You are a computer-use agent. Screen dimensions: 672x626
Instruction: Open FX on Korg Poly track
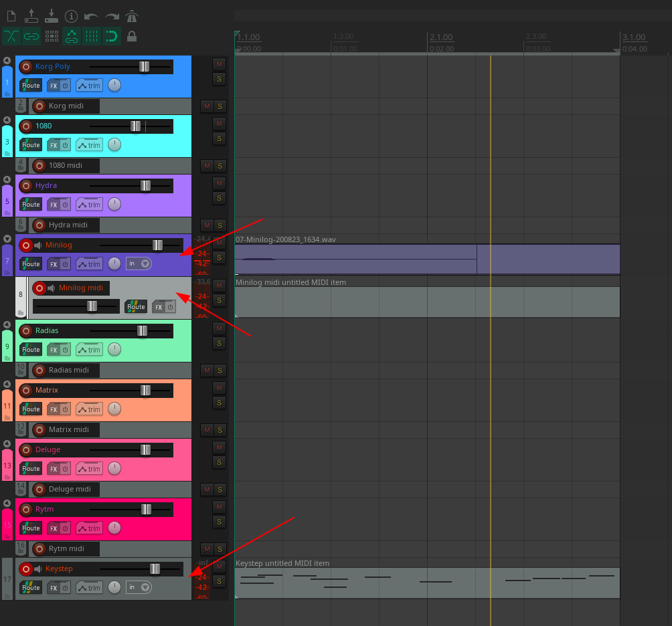pos(54,86)
